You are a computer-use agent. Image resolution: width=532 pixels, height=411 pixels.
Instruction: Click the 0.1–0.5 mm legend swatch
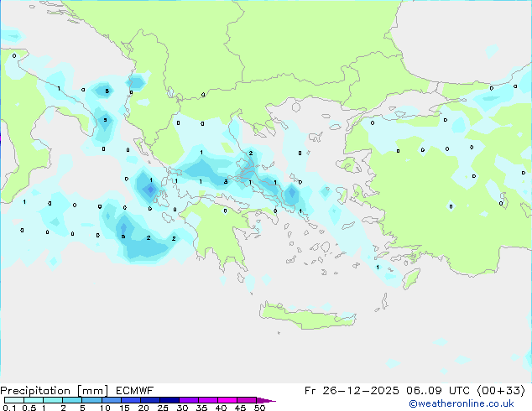[x=14, y=400]
